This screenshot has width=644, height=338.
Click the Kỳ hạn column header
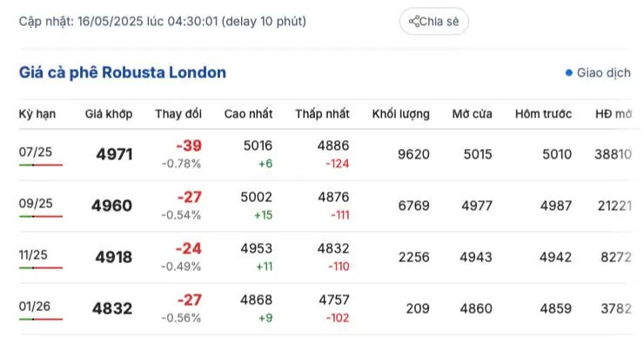[x=37, y=114]
